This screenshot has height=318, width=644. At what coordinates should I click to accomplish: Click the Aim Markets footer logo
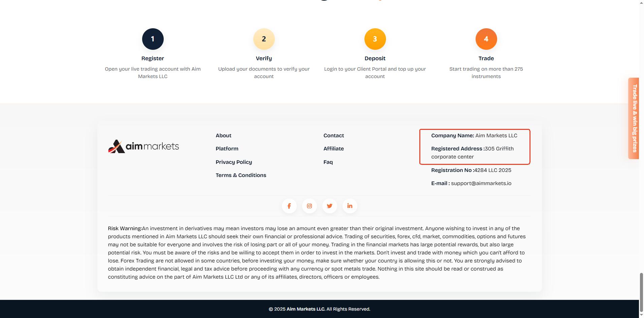(143, 146)
